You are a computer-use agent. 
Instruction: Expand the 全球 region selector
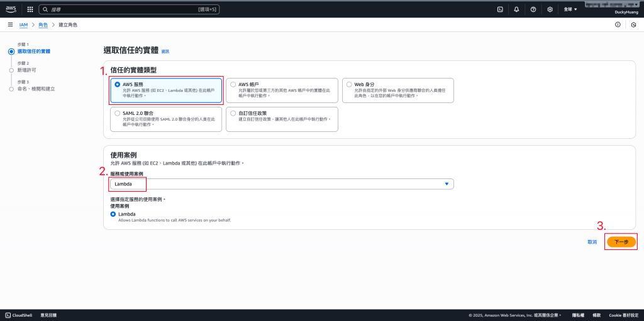coord(570,9)
